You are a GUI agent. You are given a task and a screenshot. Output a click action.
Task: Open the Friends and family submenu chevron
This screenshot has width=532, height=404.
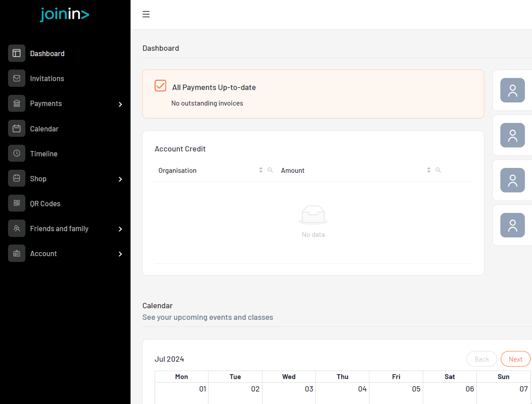tap(120, 229)
